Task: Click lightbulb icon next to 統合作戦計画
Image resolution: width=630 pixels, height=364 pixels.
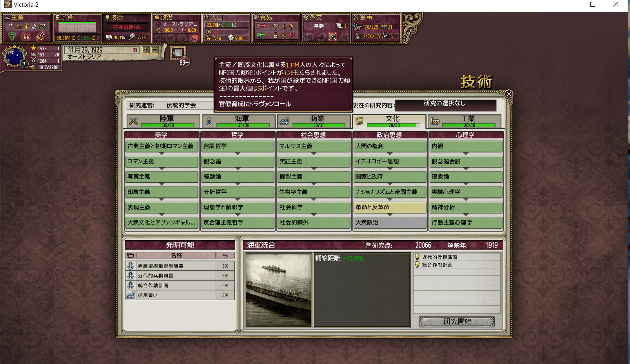Action: [418, 265]
